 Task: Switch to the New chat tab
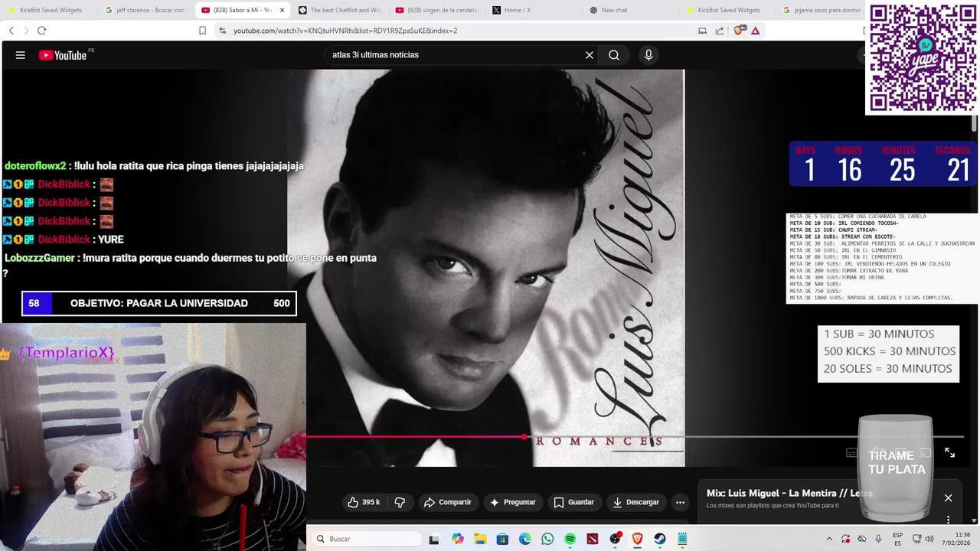(629, 10)
